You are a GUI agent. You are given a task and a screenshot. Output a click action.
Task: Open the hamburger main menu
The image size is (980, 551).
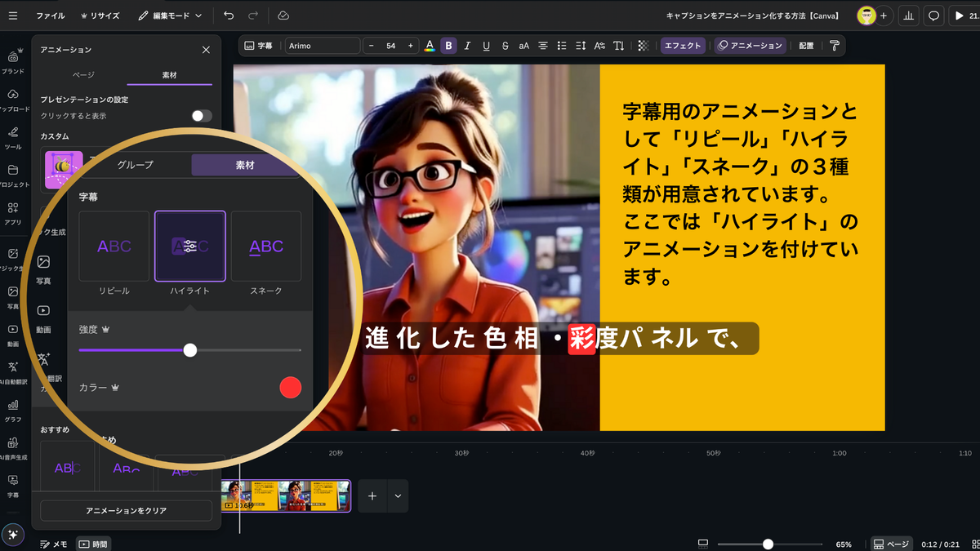11,16
